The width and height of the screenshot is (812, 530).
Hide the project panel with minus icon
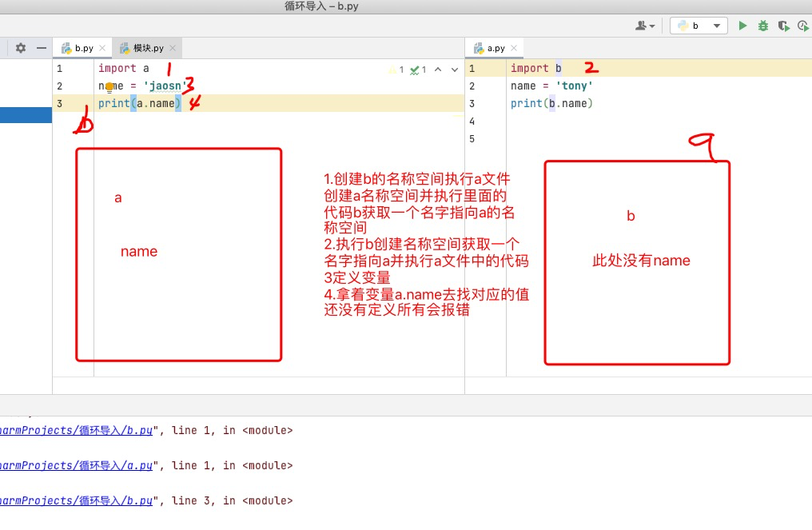point(42,48)
